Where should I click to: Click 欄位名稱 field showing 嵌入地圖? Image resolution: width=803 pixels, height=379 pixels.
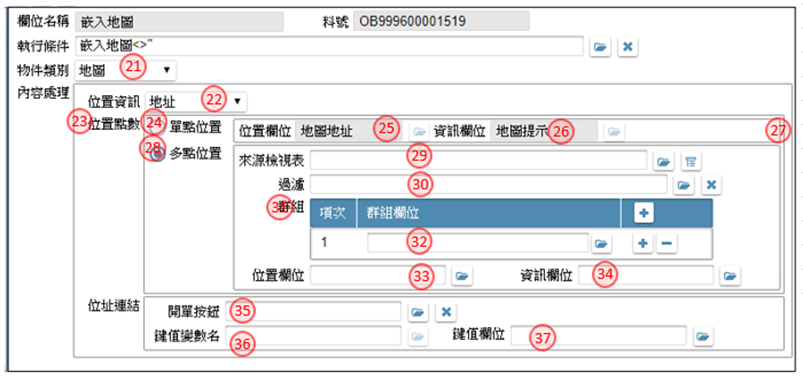(179, 22)
